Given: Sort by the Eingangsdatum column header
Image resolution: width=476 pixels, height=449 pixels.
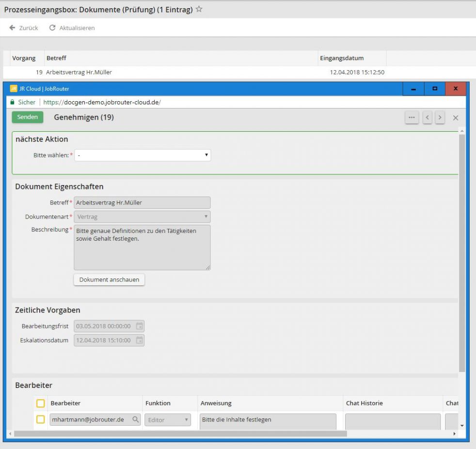Looking at the screenshot, I should 342,58.
